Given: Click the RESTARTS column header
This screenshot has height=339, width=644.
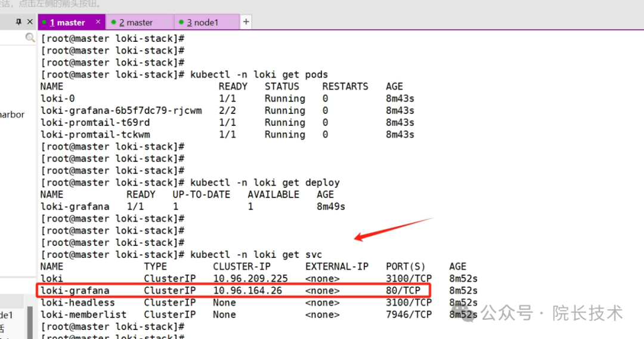Looking at the screenshot, I should pos(345,87).
